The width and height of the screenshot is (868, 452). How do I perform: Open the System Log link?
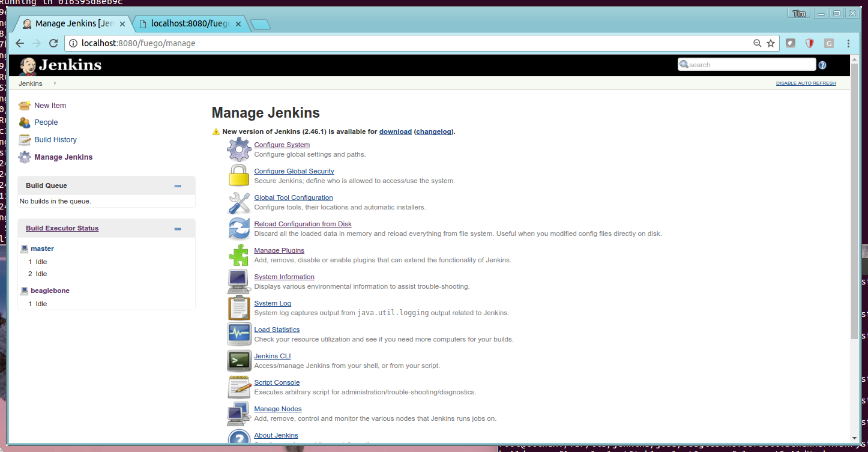(273, 303)
